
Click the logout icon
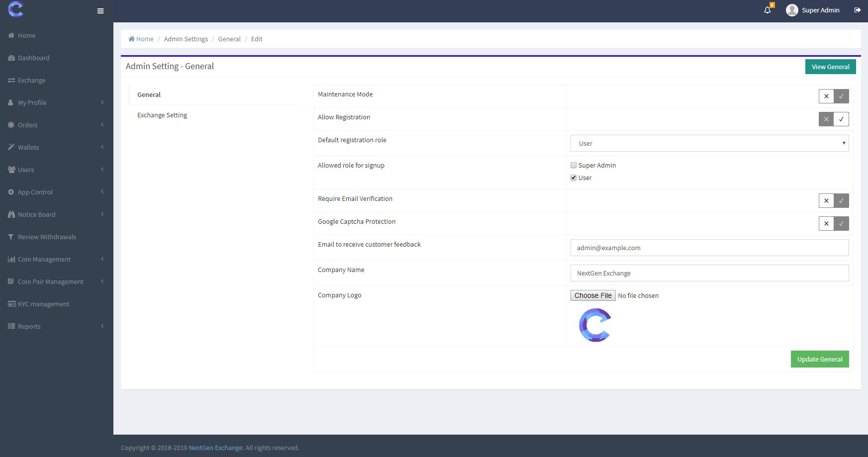858,10
